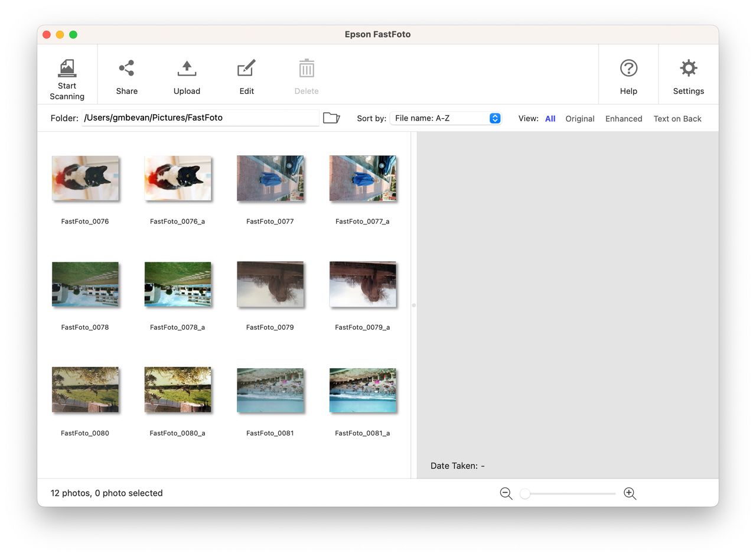The height and width of the screenshot is (556, 756).
Task: Select the FastFoto_0079 thumbnail
Action: click(270, 284)
